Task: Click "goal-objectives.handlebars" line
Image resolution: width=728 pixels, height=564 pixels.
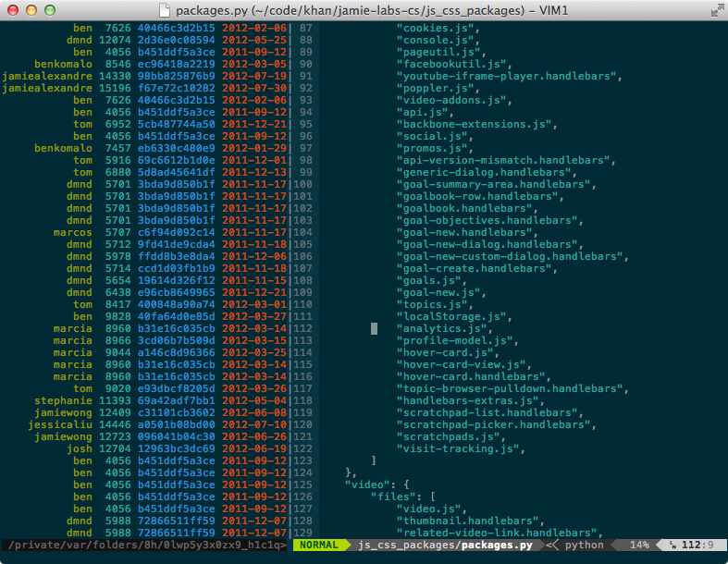Action: tap(490, 220)
